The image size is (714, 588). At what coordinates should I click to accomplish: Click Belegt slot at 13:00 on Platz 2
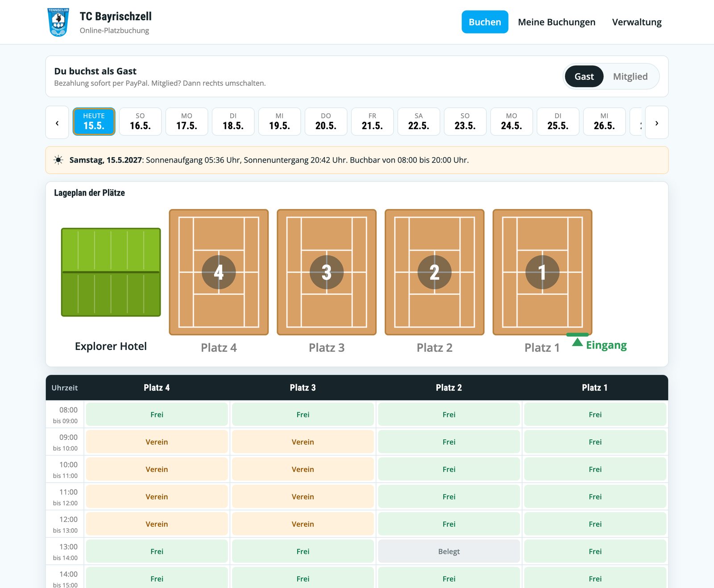tap(449, 551)
